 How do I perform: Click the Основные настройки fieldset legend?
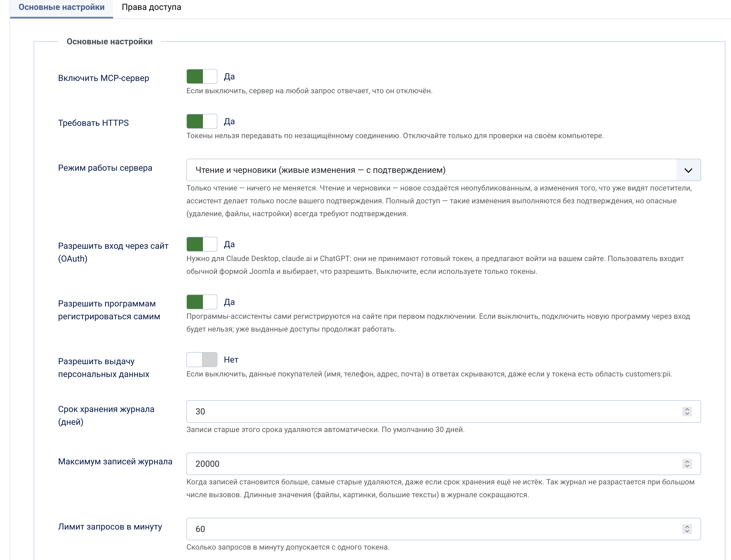110,42
